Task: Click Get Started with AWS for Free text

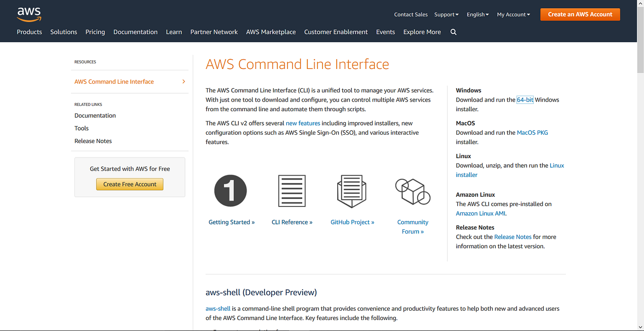Action: coord(130,169)
